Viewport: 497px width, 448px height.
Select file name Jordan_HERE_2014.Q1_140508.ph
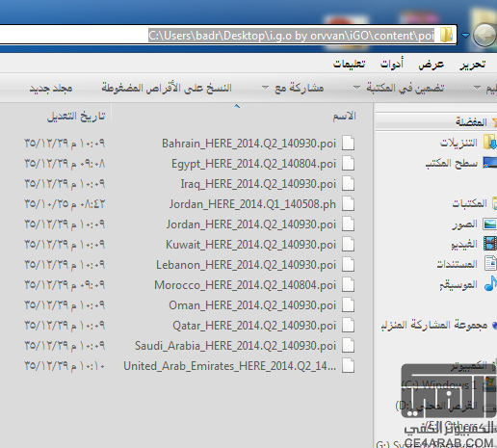click(252, 204)
